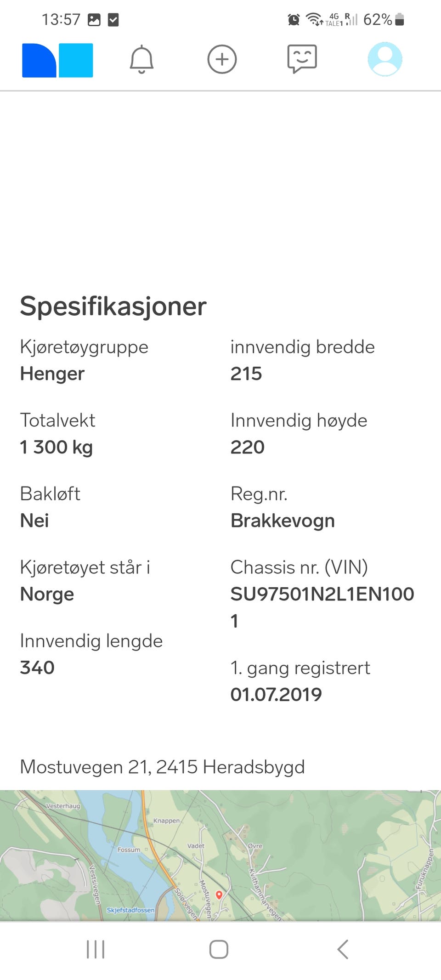441x980 pixels.
Task: Open Android recent apps button
Action: click(x=96, y=949)
